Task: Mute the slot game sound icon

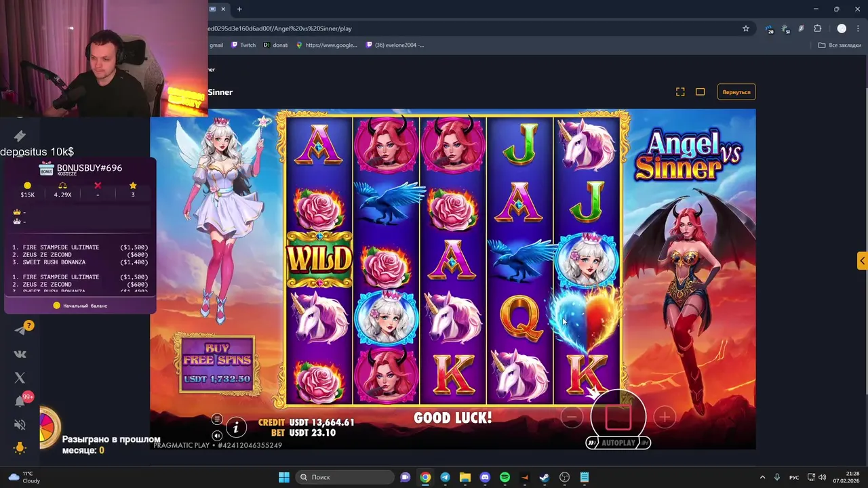Action: pyautogui.click(x=217, y=436)
